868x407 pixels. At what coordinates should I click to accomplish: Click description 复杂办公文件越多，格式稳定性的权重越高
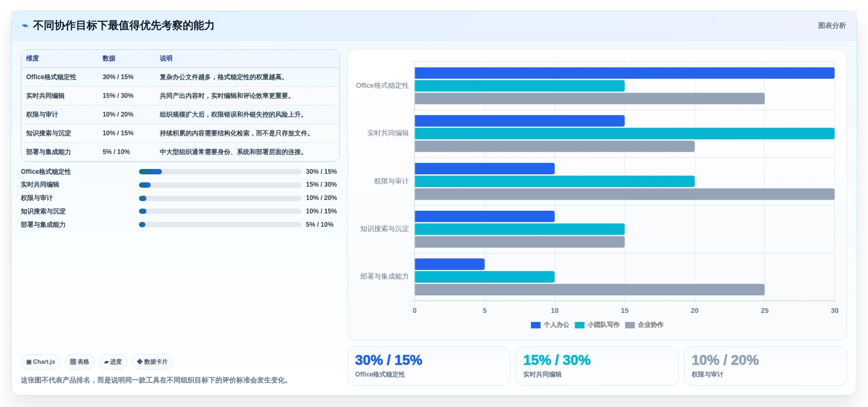[x=223, y=77]
